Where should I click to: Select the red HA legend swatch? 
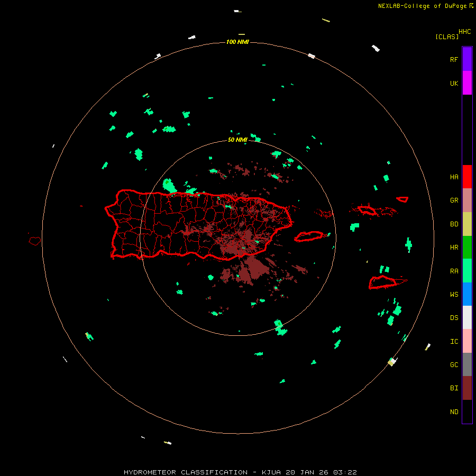tap(467, 177)
